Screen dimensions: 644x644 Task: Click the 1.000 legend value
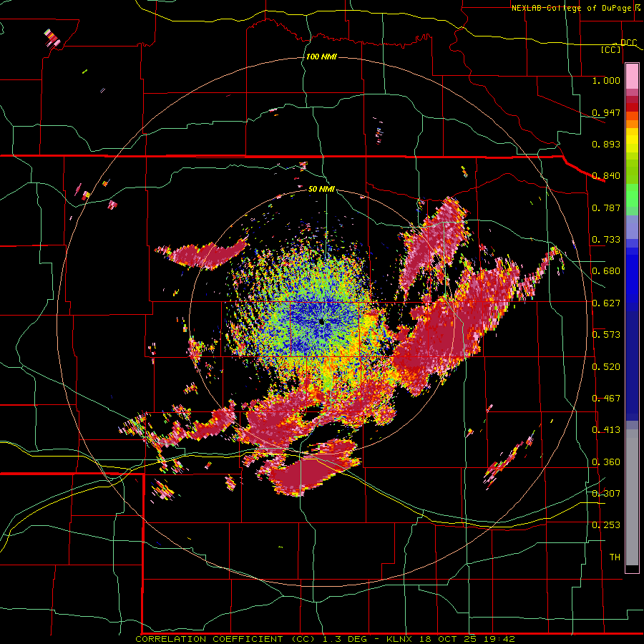point(606,80)
